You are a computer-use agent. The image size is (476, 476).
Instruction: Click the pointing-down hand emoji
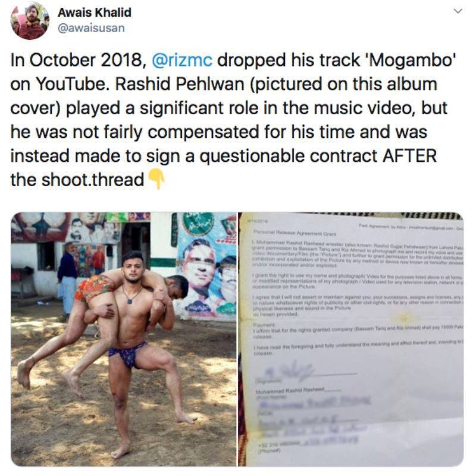point(156,180)
